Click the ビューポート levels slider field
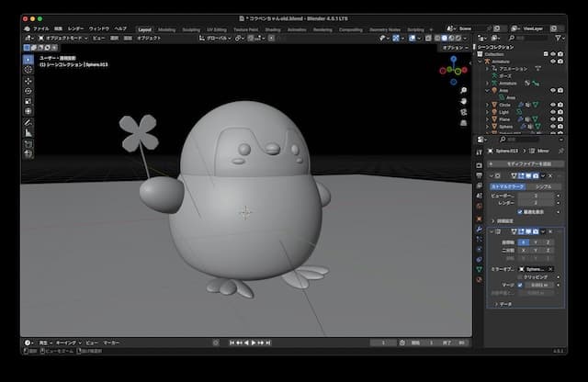Viewport: 588px width, 382px height. pos(536,196)
